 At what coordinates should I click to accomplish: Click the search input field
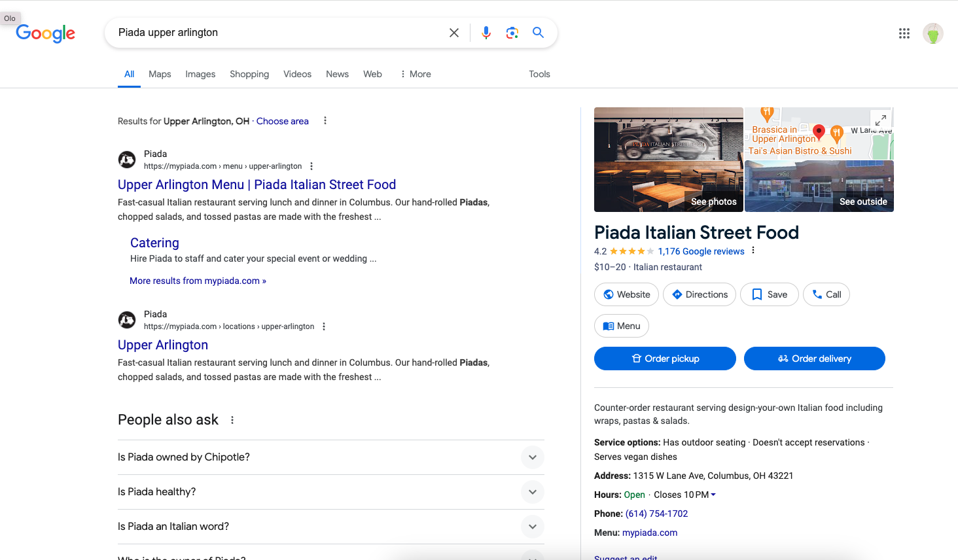click(278, 33)
